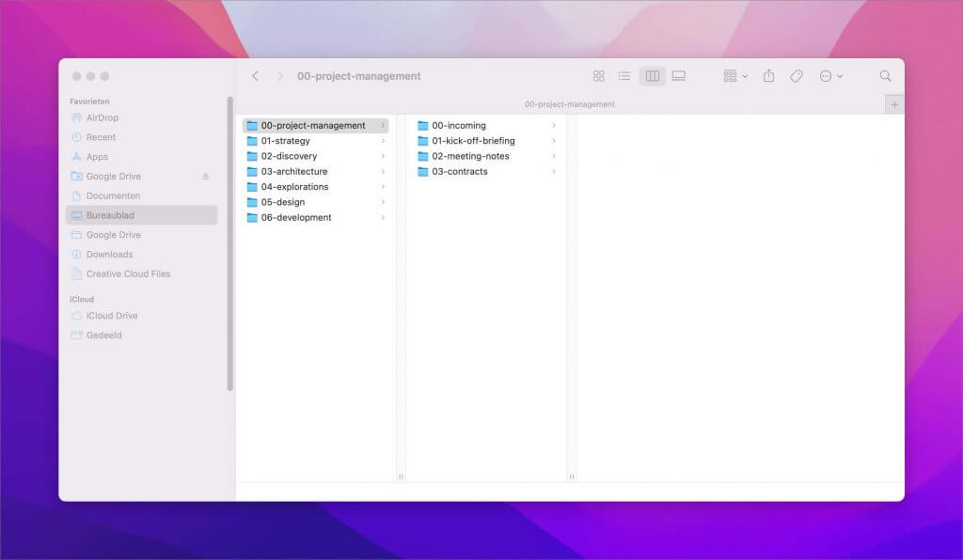Select the 03-architecture folder
Screen dimensions: 963x560
tap(316, 172)
